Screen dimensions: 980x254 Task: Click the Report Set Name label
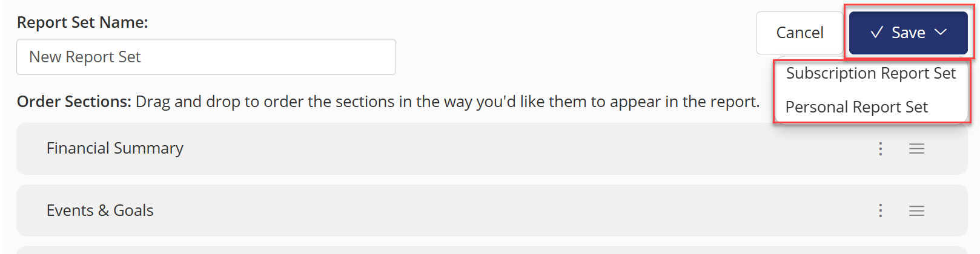coord(82,22)
